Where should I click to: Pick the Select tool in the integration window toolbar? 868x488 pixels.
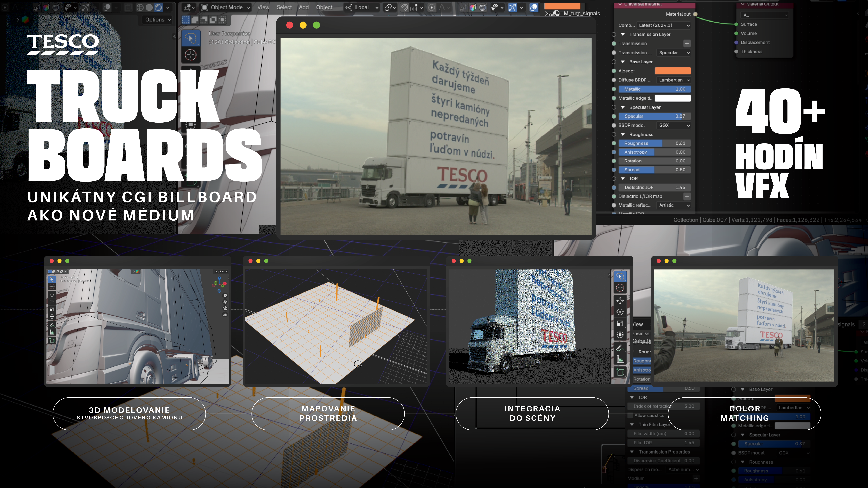coord(620,277)
